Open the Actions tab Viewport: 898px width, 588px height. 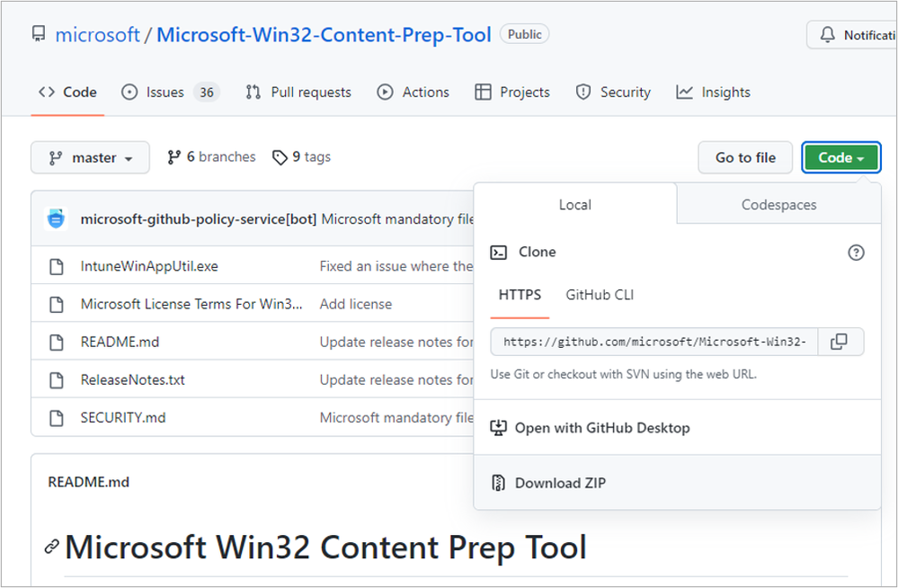click(x=413, y=93)
